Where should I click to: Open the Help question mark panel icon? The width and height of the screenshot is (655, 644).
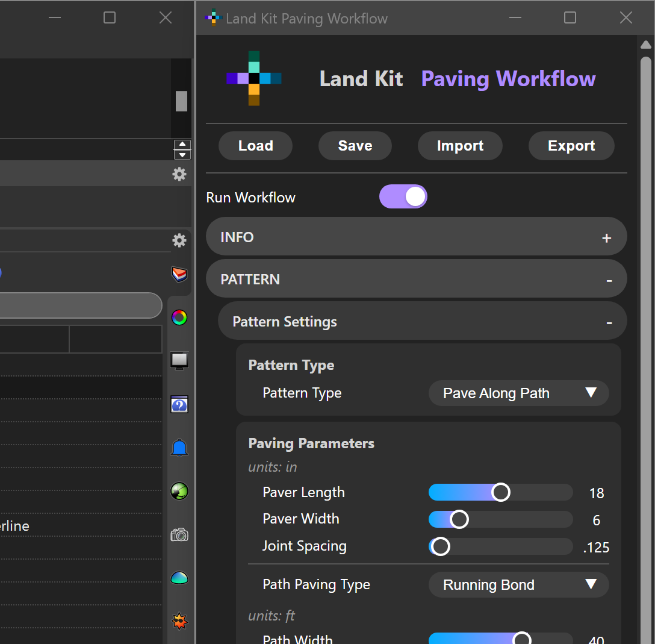(179, 405)
